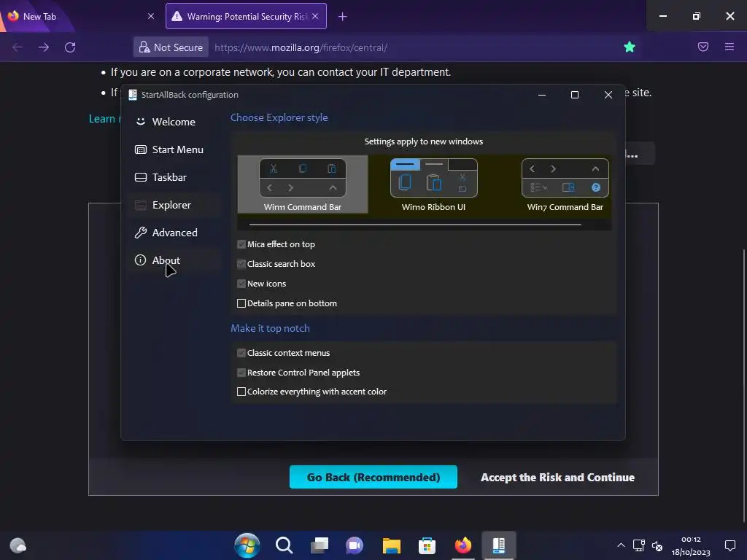Toggle New icons checkbox

(x=241, y=284)
